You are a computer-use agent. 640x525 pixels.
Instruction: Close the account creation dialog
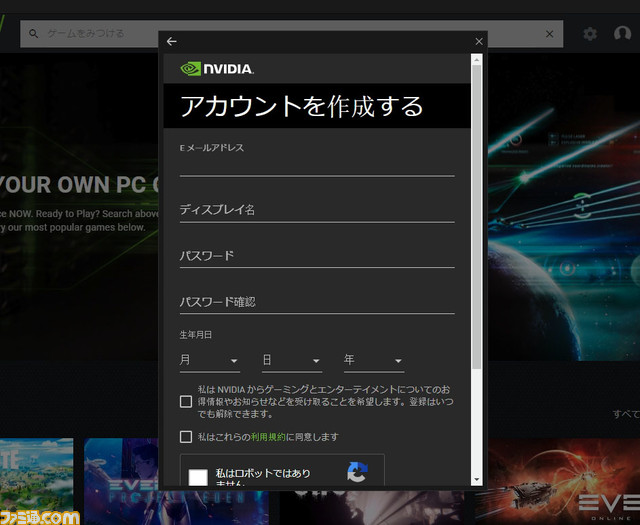479,41
